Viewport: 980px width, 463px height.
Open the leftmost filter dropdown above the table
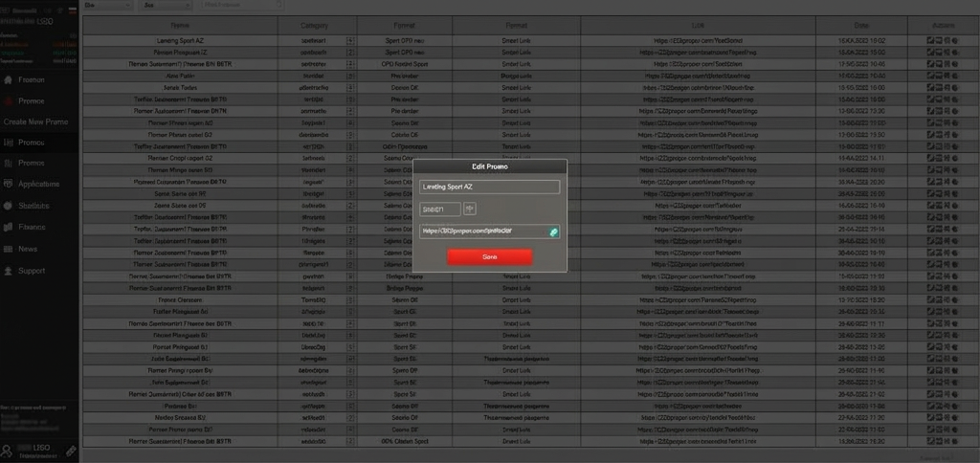(x=107, y=5)
